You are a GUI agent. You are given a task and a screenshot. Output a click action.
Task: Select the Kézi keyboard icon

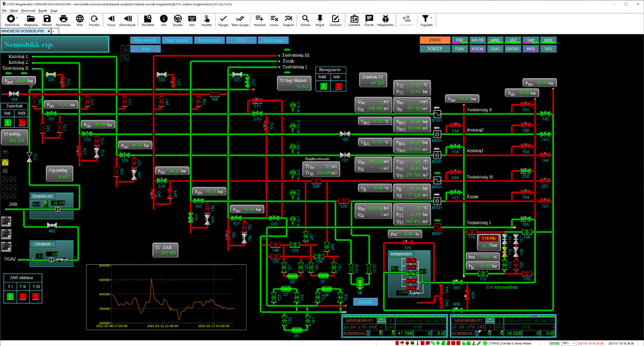[x=192, y=18]
